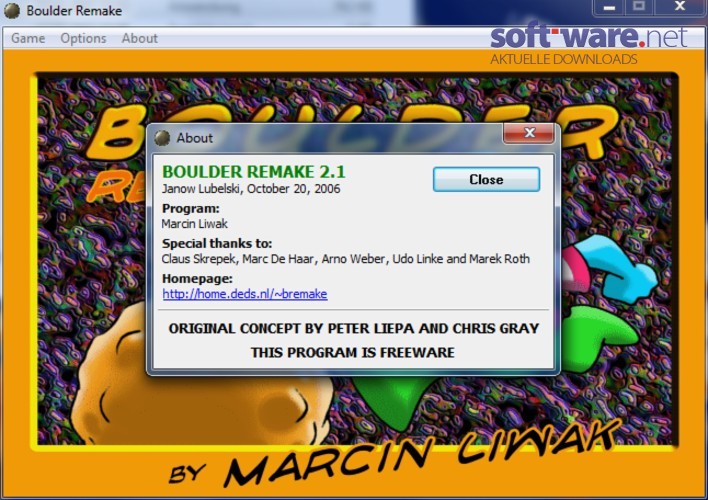Click 'THIS PROGRAM IS FREEWARE' text
Image resolution: width=708 pixels, height=500 pixels.
point(353,352)
